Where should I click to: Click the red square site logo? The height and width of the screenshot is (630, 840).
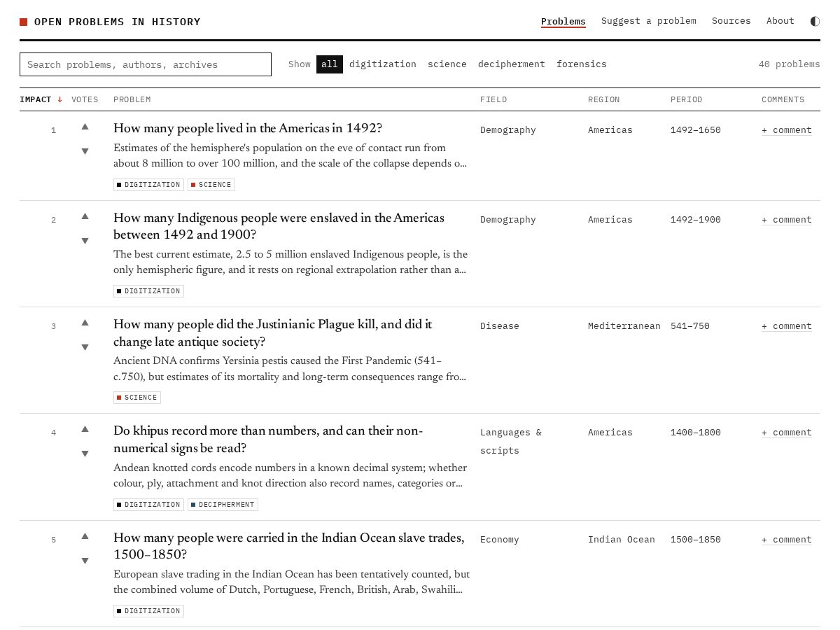point(23,22)
